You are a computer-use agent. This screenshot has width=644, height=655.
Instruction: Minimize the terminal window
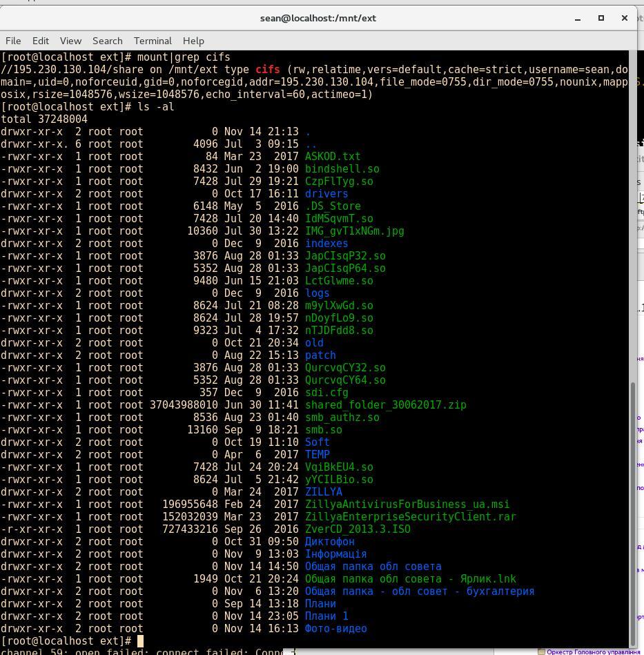[x=578, y=18]
